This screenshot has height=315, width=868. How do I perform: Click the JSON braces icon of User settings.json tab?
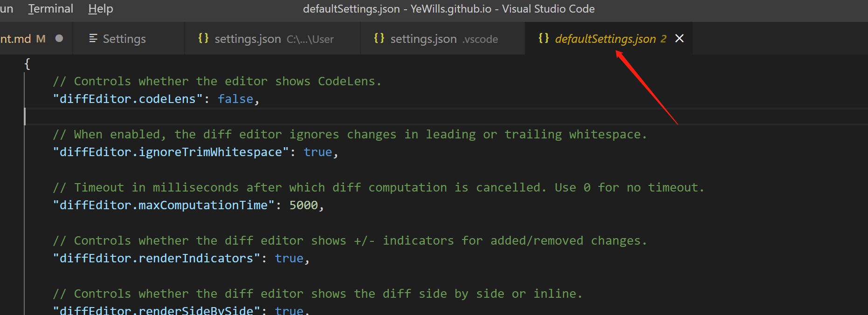[x=203, y=38]
